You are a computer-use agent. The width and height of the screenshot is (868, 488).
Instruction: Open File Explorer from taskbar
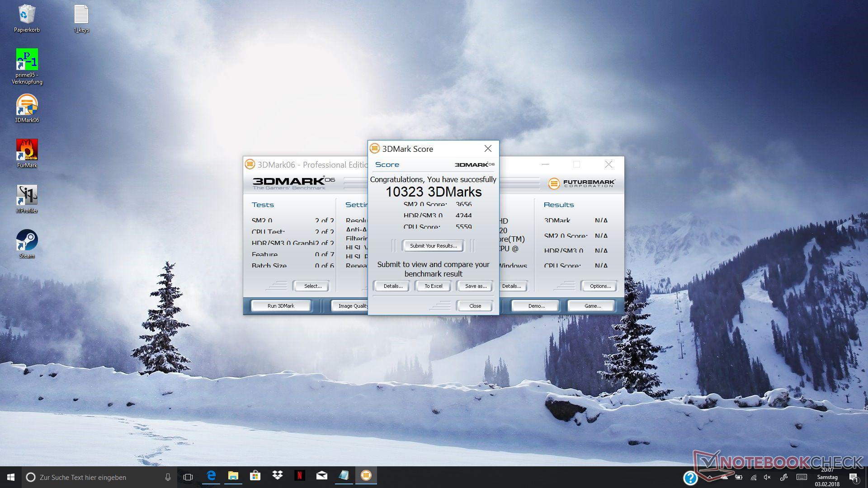click(x=233, y=476)
